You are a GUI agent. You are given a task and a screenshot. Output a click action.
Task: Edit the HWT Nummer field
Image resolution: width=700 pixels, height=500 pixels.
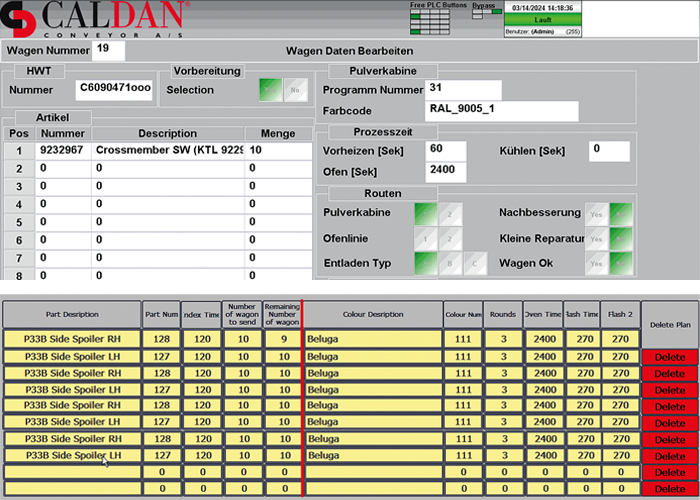115,90
